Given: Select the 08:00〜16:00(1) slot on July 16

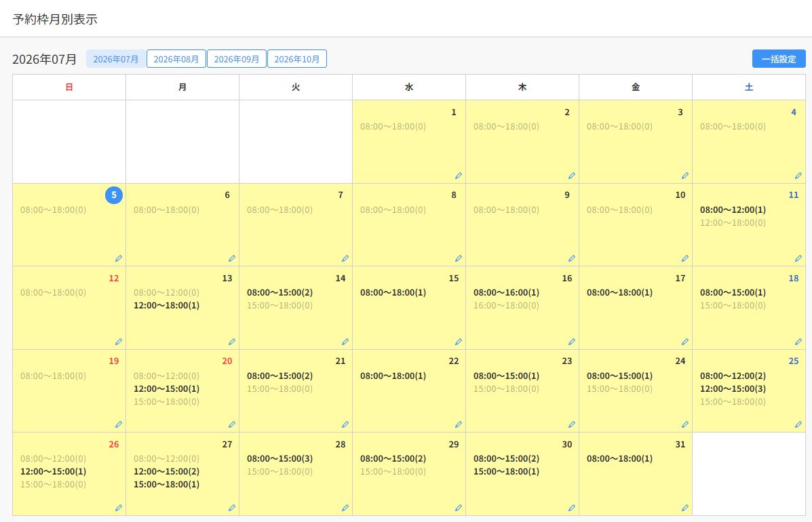Looking at the screenshot, I should tap(506, 292).
